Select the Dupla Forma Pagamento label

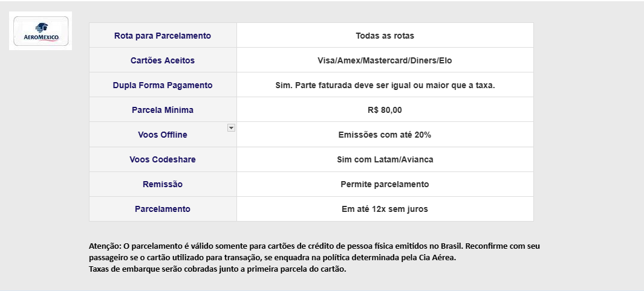[163, 85]
